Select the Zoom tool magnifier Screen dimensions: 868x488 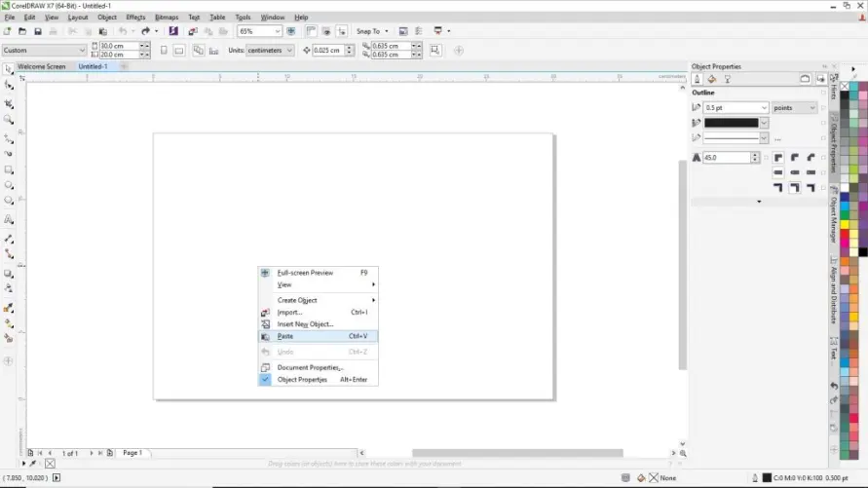9,120
